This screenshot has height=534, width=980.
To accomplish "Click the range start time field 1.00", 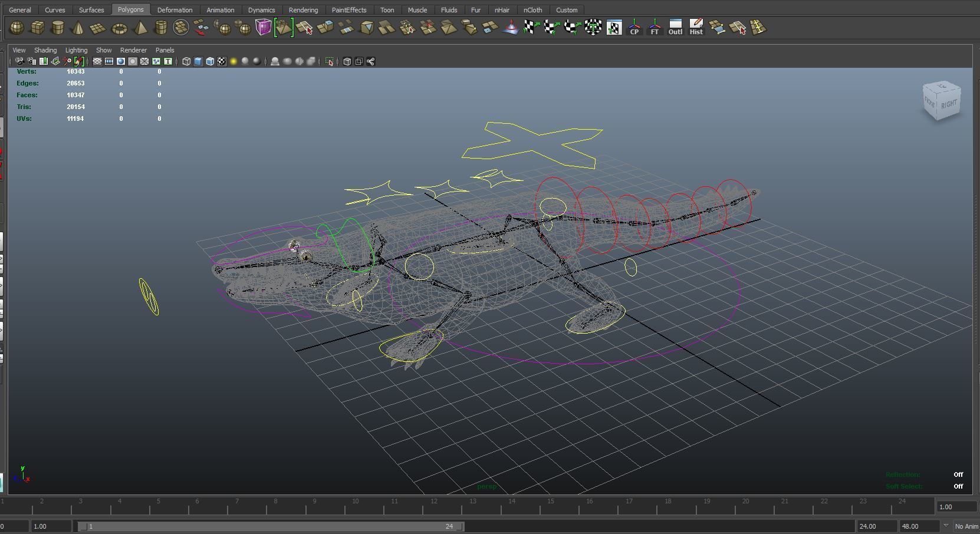I will click(x=51, y=526).
